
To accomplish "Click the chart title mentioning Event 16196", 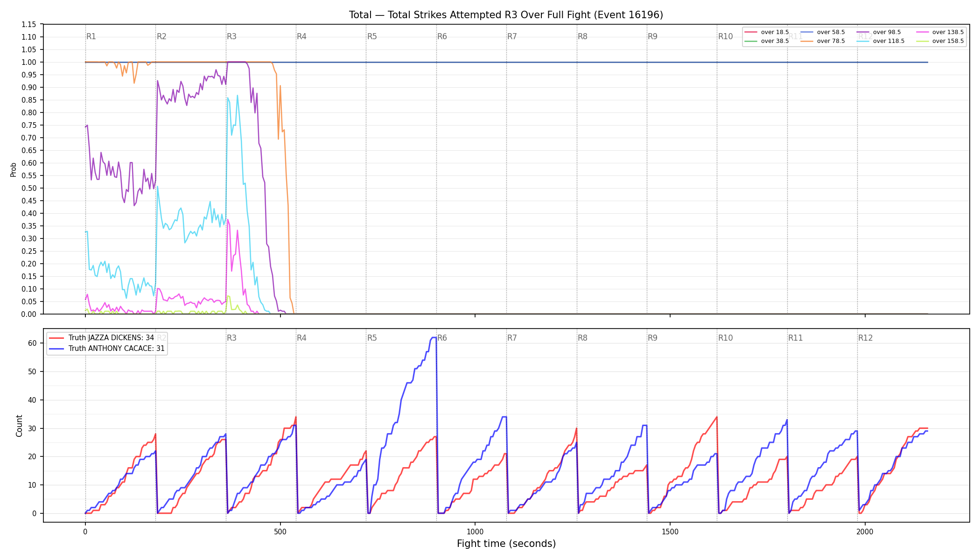I will (x=506, y=15).
